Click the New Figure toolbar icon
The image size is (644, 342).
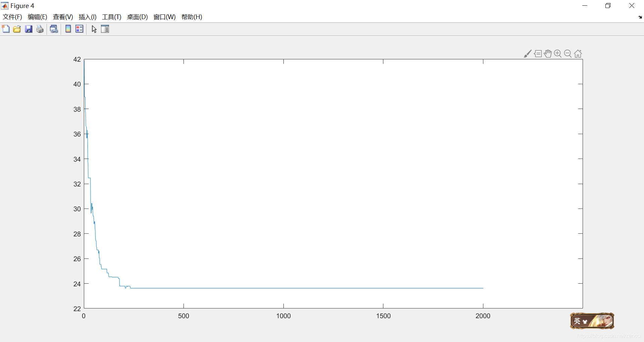point(6,29)
